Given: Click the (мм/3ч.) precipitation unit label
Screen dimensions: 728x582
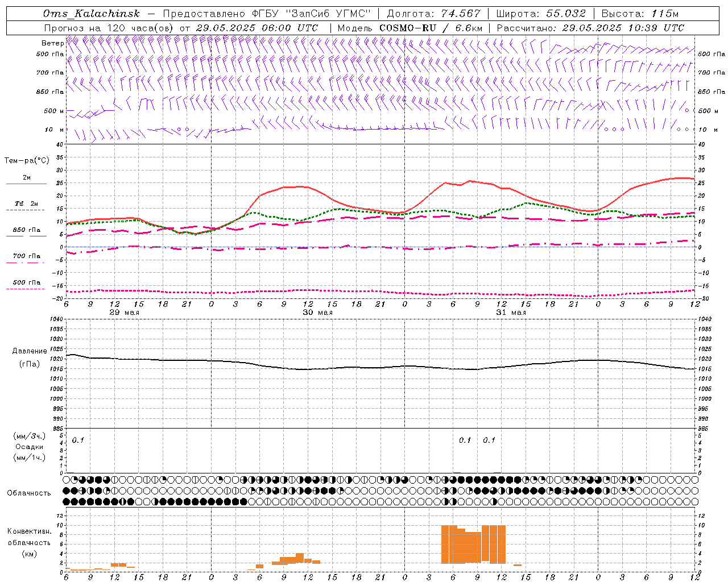Looking at the screenshot, I should [x=29, y=436].
